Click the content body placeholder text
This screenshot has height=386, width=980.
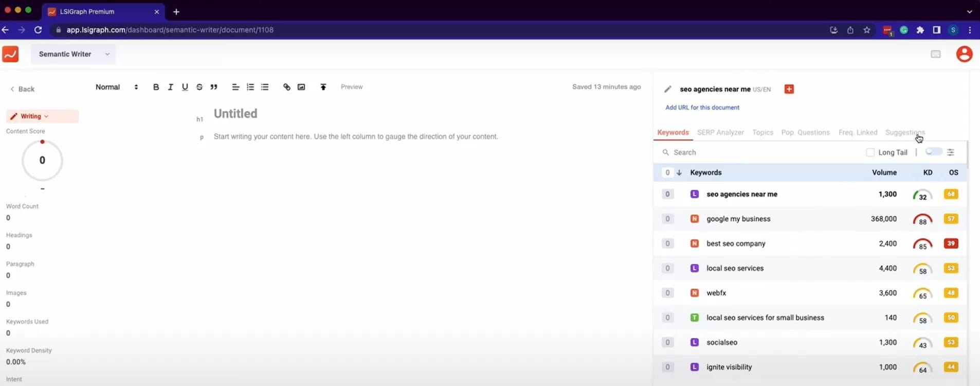[356, 136]
